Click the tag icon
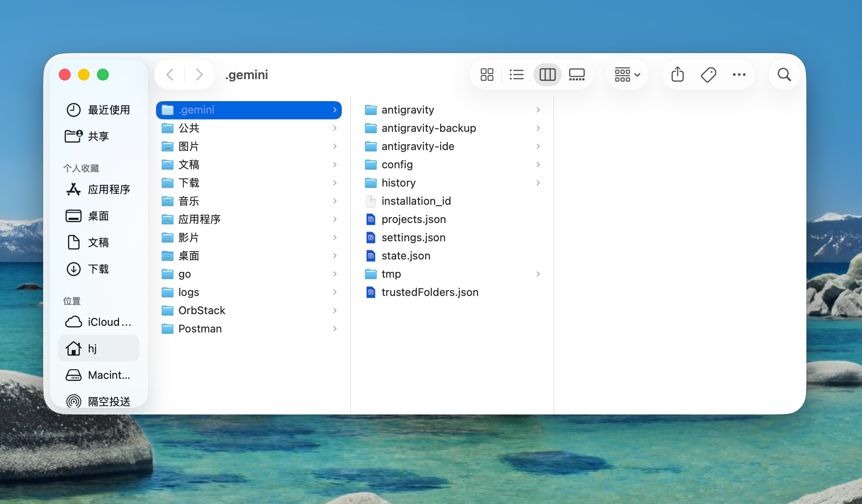862x504 pixels. point(708,75)
